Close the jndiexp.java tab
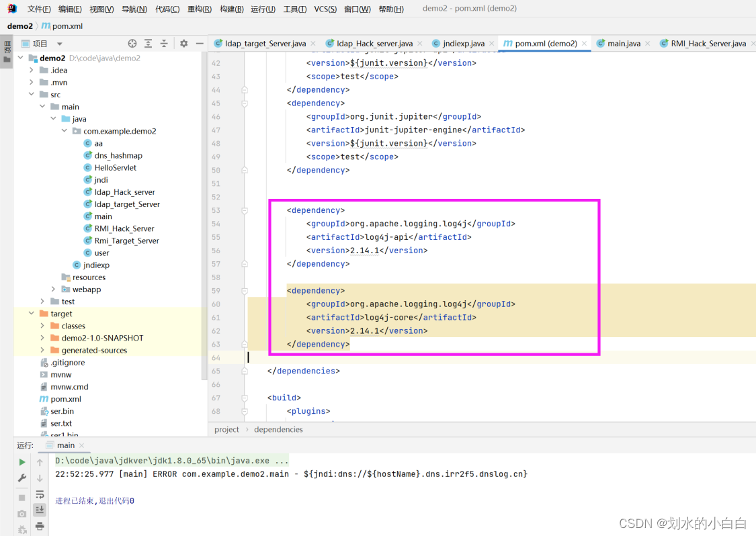756x536 pixels. point(492,44)
